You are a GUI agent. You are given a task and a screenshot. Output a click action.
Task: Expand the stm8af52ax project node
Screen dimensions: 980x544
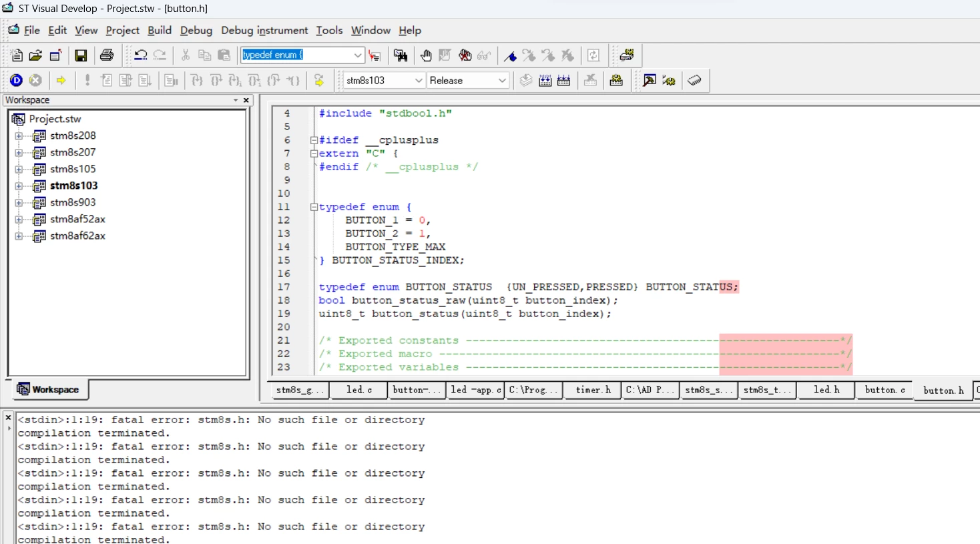coord(19,220)
